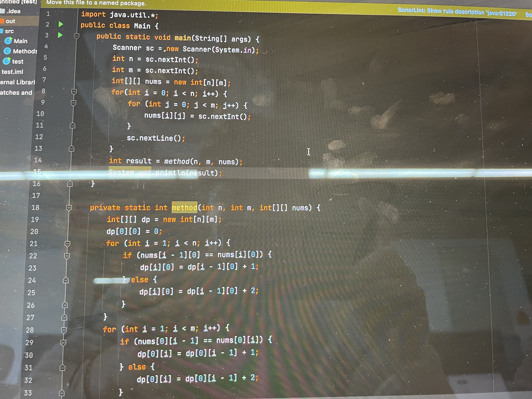Select the orange out folder
The height and width of the screenshot is (399, 532).
pyautogui.click(x=2, y=21)
